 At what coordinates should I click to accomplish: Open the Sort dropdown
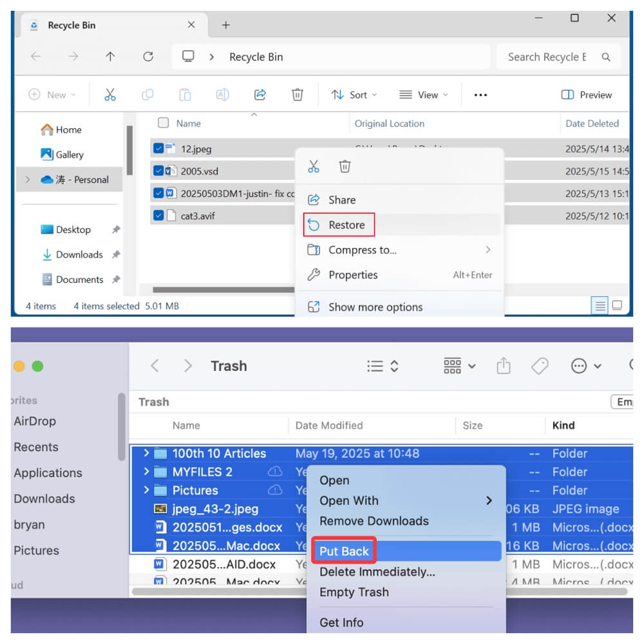tap(354, 95)
